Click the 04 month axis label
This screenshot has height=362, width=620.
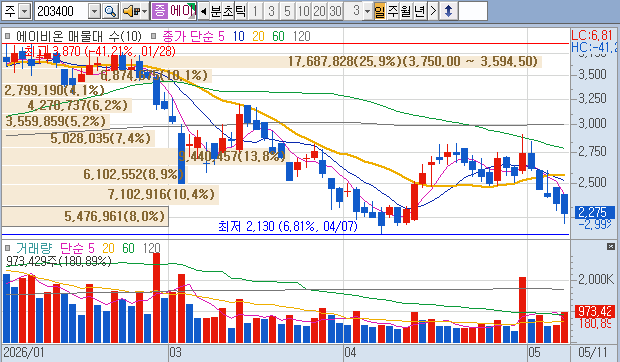click(x=350, y=352)
